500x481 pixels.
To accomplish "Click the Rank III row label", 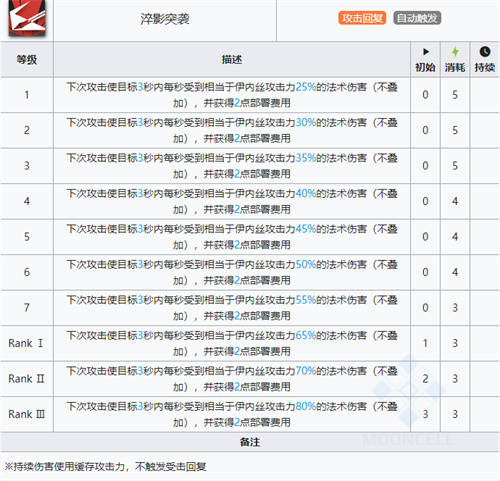I will [x=26, y=414].
